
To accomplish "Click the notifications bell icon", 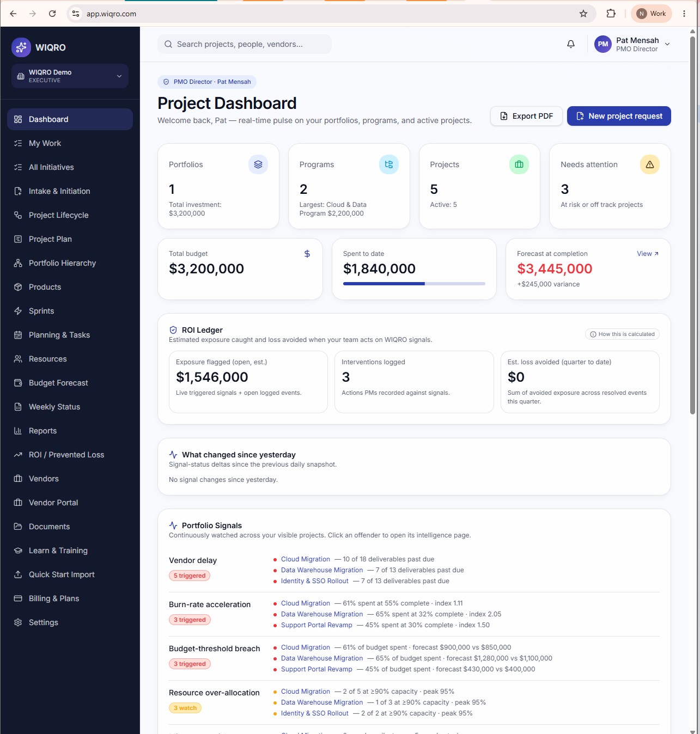I will click(x=571, y=44).
